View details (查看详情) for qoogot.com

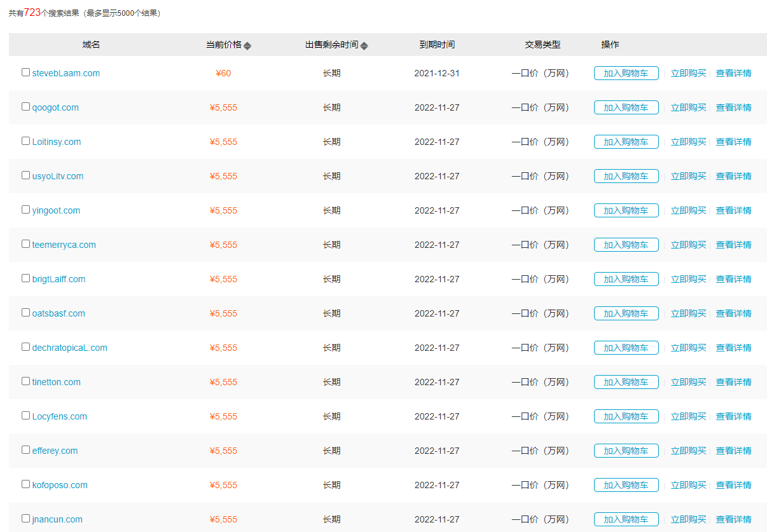pyautogui.click(x=734, y=107)
